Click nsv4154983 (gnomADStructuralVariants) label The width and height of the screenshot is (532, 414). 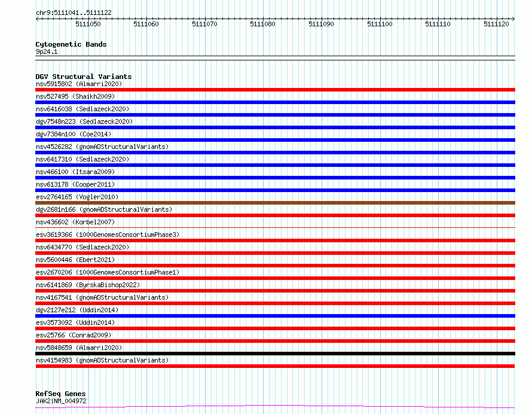(x=102, y=360)
